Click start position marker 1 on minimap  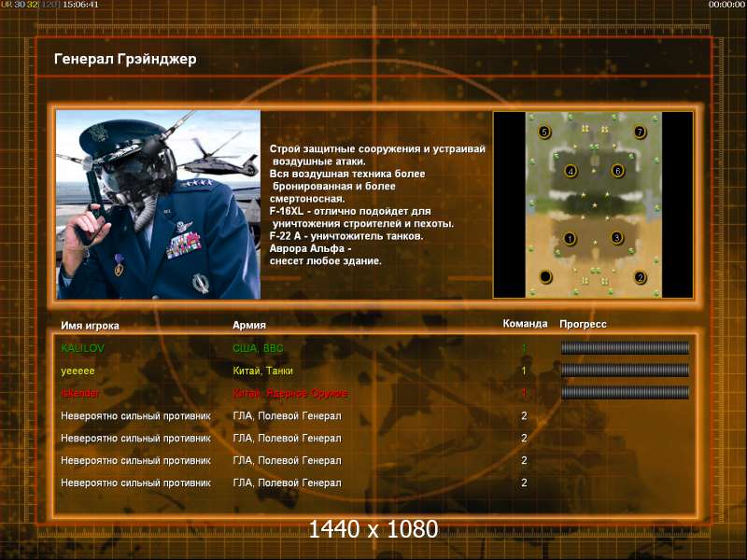click(570, 238)
